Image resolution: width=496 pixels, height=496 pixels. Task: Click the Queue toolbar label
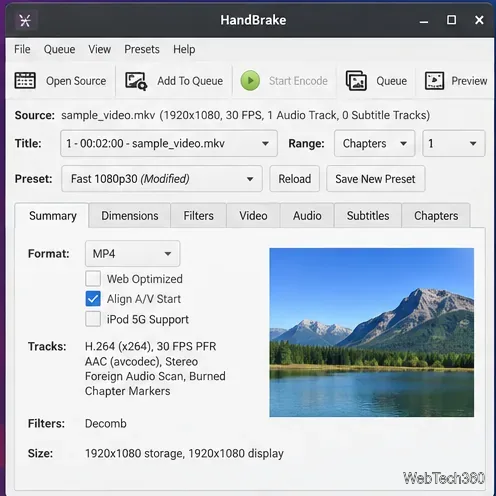[x=391, y=81]
